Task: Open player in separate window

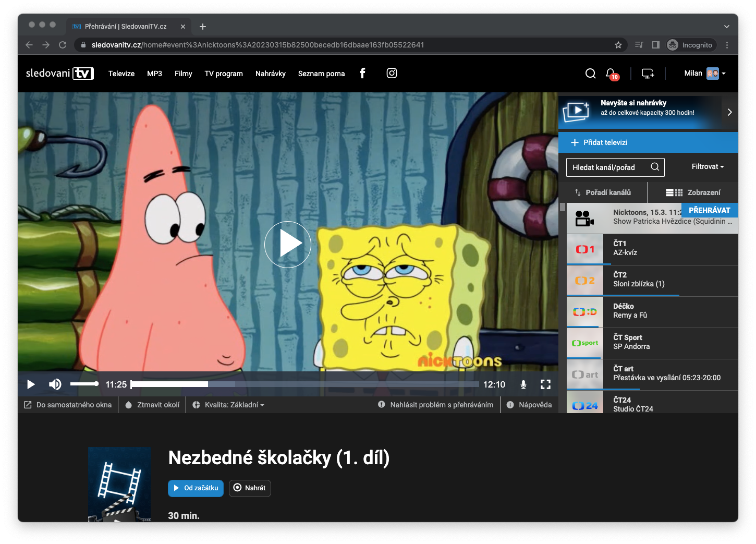Action: (x=68, y=405)
